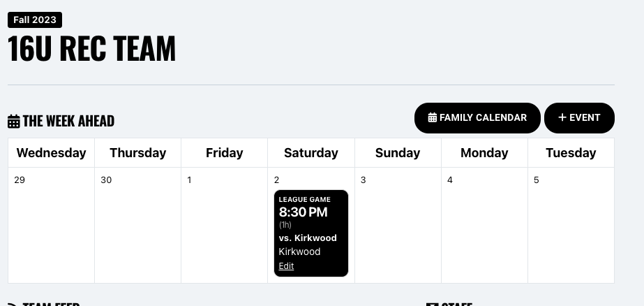Click the day cell numbered 30
Screen dimensions: 644x306
(x=138, y=224)
